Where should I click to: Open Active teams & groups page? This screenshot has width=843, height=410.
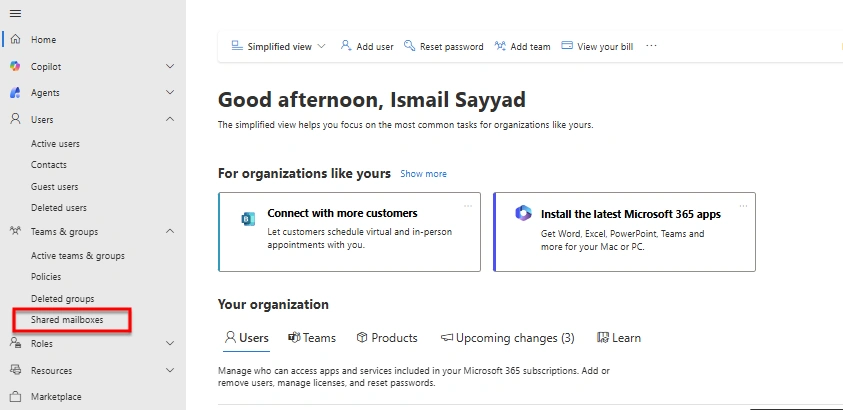click(78, 256)
